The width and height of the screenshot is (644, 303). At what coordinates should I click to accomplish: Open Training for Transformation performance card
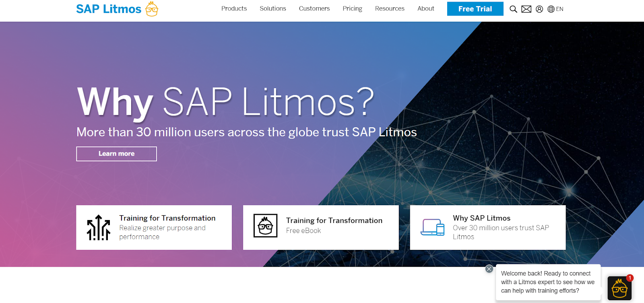tap(154, 227)
